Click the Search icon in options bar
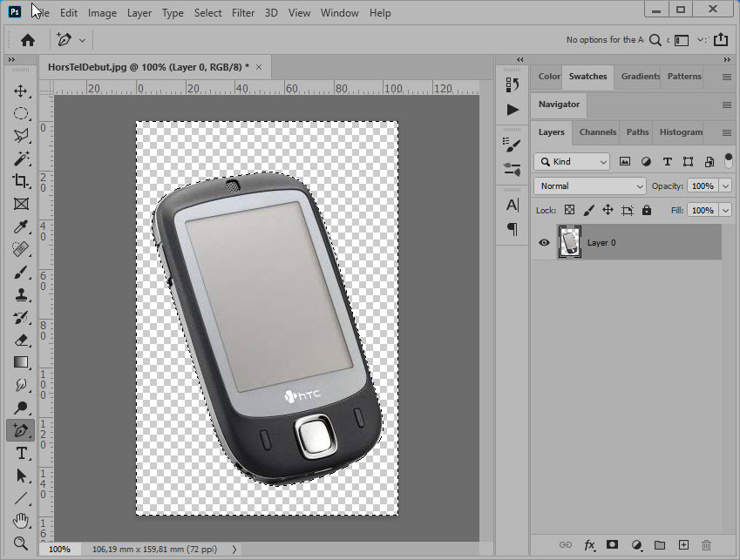The width and height of the screenshot is (740, 560). pyautogui.click(x=655, y=40)
